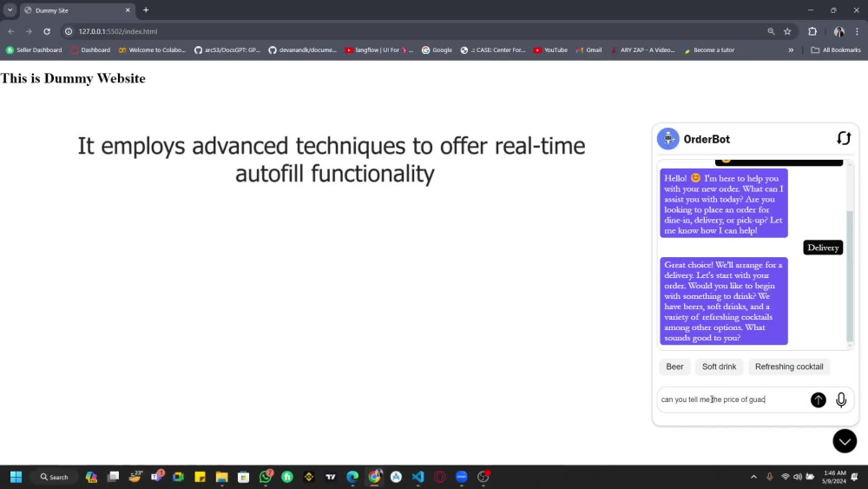This screenshot has height=489, width=868.
Task: Close the Dummy Site tab
Action: click(128, 10)
